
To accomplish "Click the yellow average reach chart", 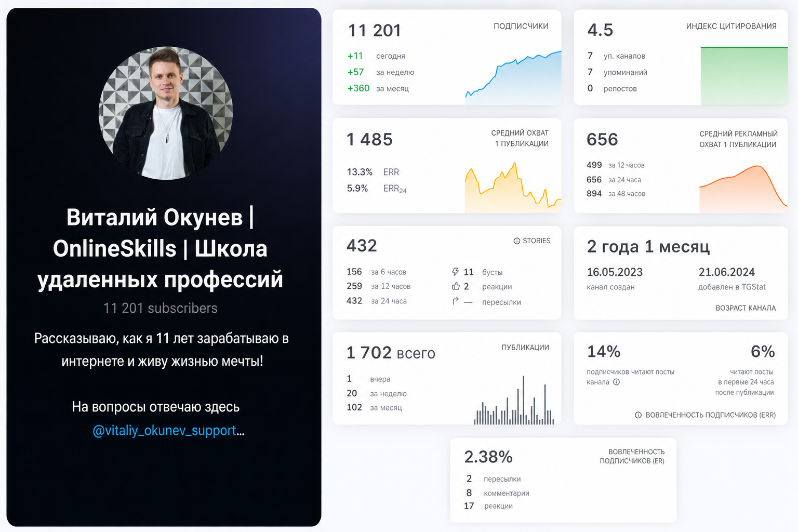I will 513,187.
